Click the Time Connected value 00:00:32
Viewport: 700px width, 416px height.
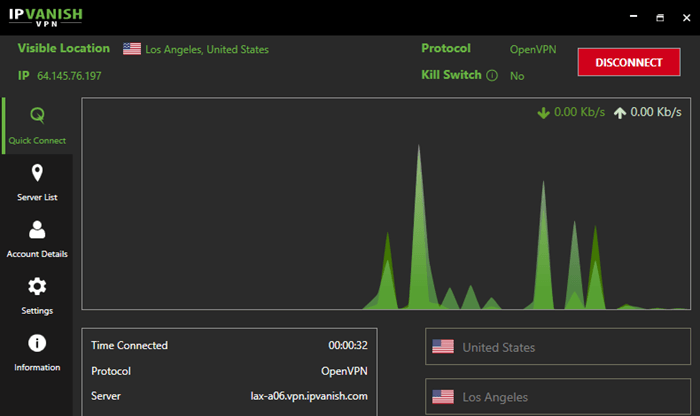click(348, 345)
